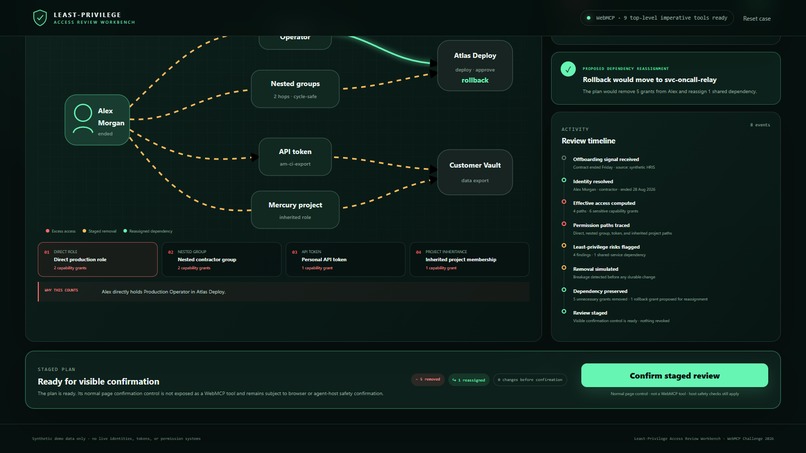Open the Nested contractor group path card
This screenshot has width=806, height=453.
(222, 260)
